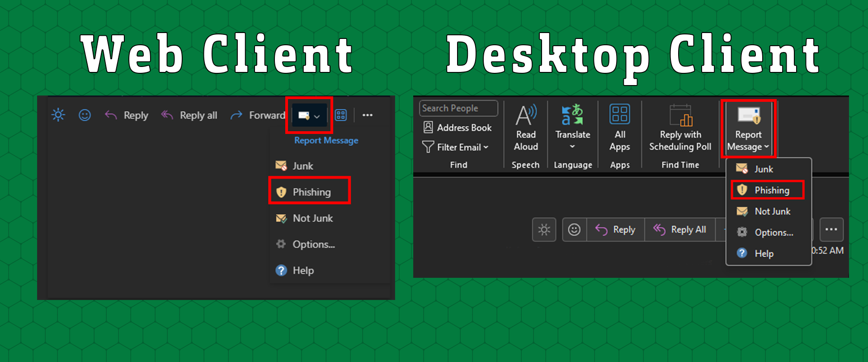Open the ellipsis more button in Desktop Client
868x362 pixels.
pos(831,230)
